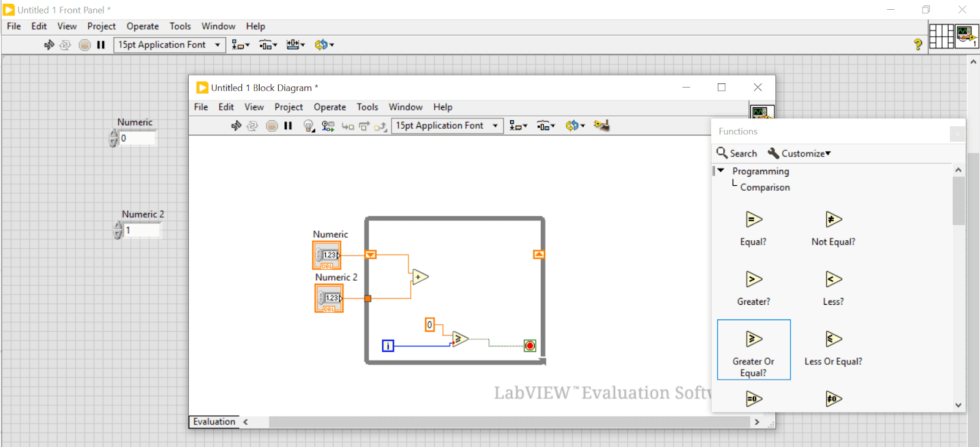This screenshot has width=980, height=447.
Task: Pick the Less? function from palette
Action: tap(833, 280)
